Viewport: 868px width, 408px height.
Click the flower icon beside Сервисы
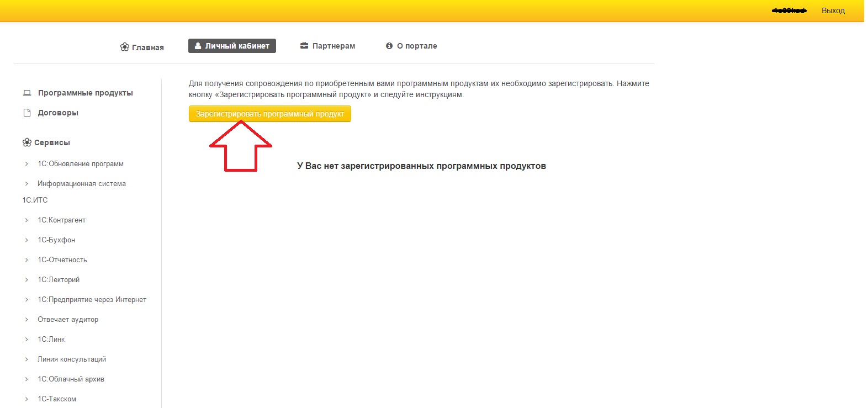[x=27, y=142]
